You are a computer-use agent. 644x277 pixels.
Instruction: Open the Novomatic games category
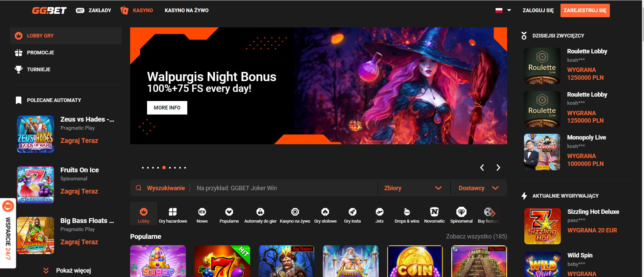[434, 212]
